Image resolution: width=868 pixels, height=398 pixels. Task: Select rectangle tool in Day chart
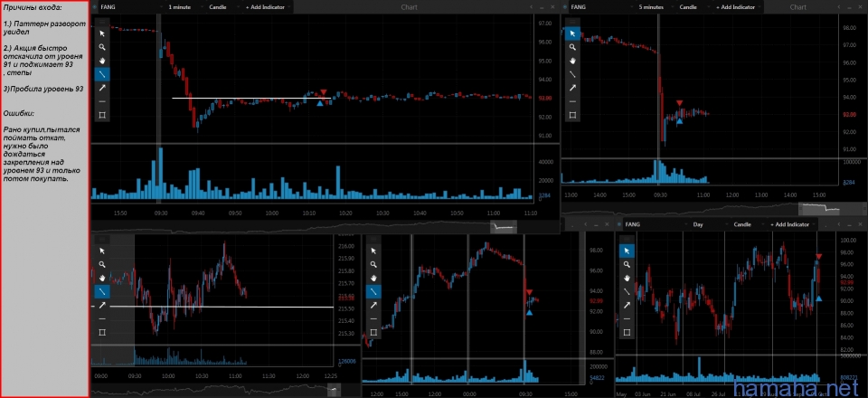pos(627,332)
